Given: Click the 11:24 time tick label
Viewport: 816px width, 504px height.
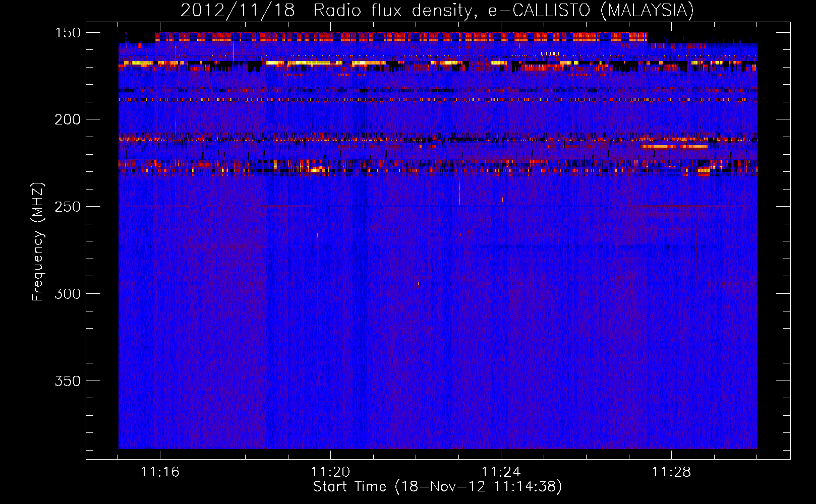Looking at the screenshot, I should (501, 472).
